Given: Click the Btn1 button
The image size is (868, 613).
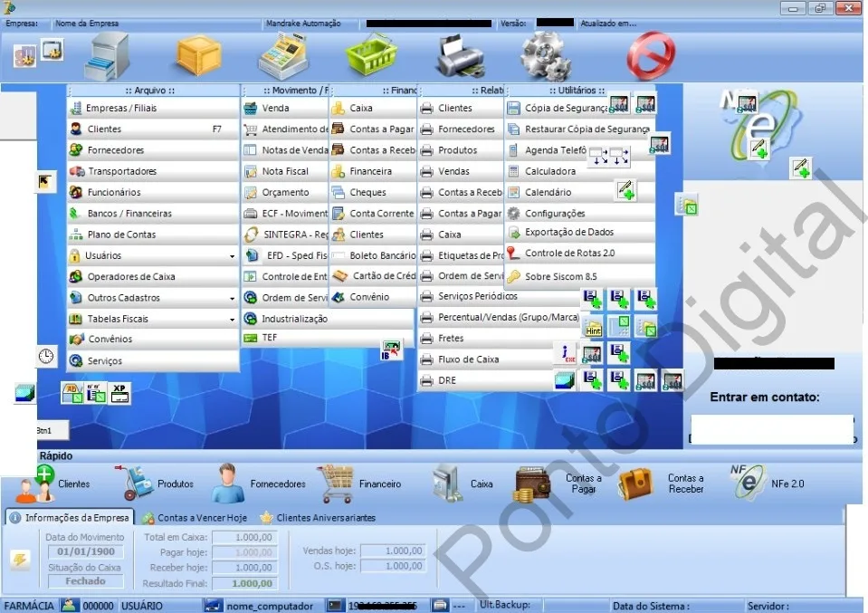Looking at the screenshot, I should [x=52, y=430].
